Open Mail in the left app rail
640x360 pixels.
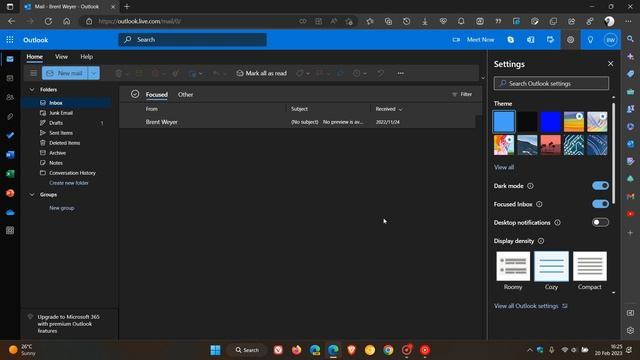pos(10,59)
